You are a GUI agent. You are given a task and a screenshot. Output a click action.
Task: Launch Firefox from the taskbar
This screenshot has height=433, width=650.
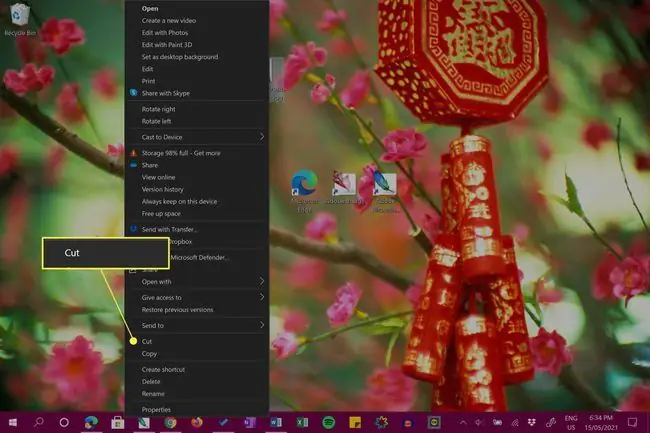click(197, 423)
